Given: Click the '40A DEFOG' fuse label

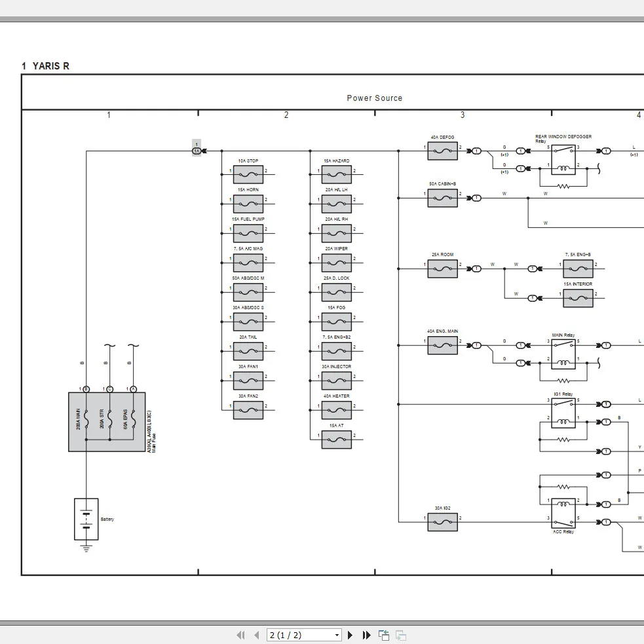Looking at the screenshot, I should [x=442, y=138].
